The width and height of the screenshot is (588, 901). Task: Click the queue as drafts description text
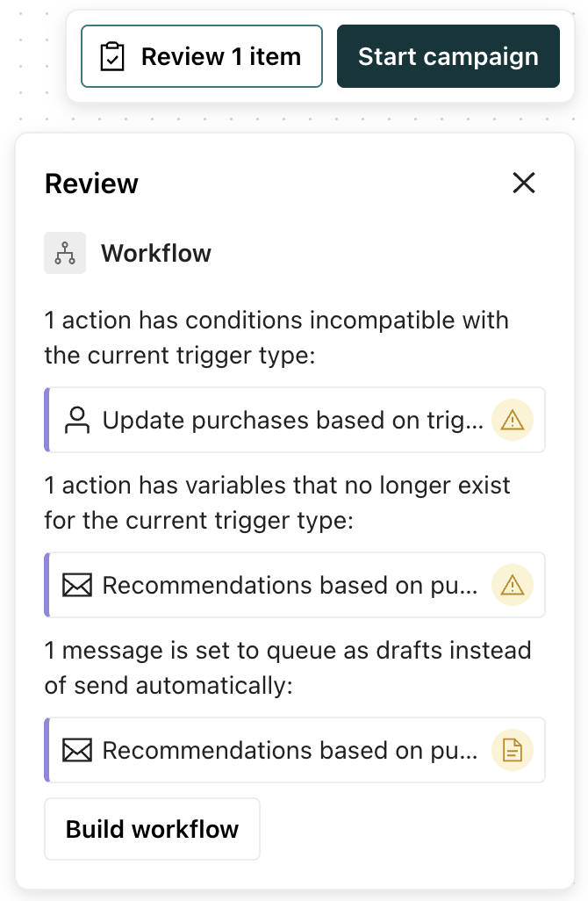click(x=287, y=668)
